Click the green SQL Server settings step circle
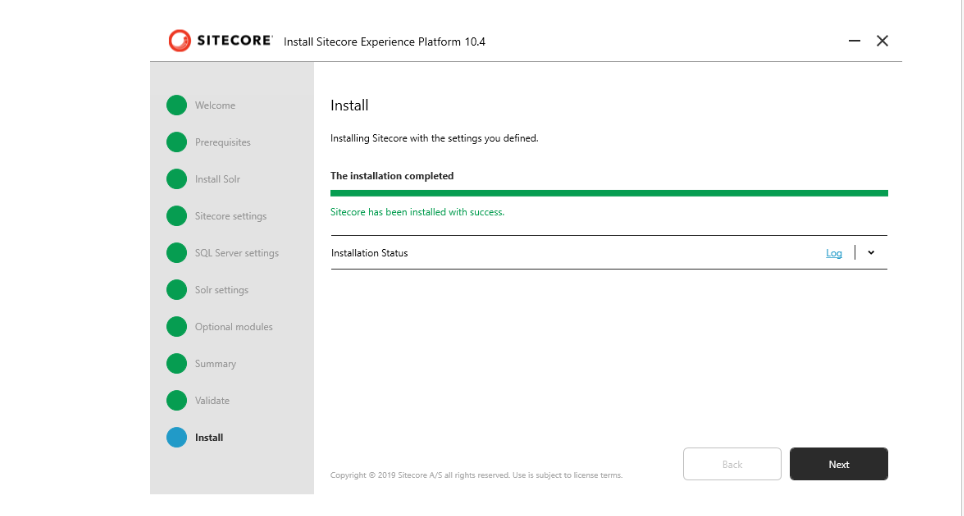 point(176,253)
